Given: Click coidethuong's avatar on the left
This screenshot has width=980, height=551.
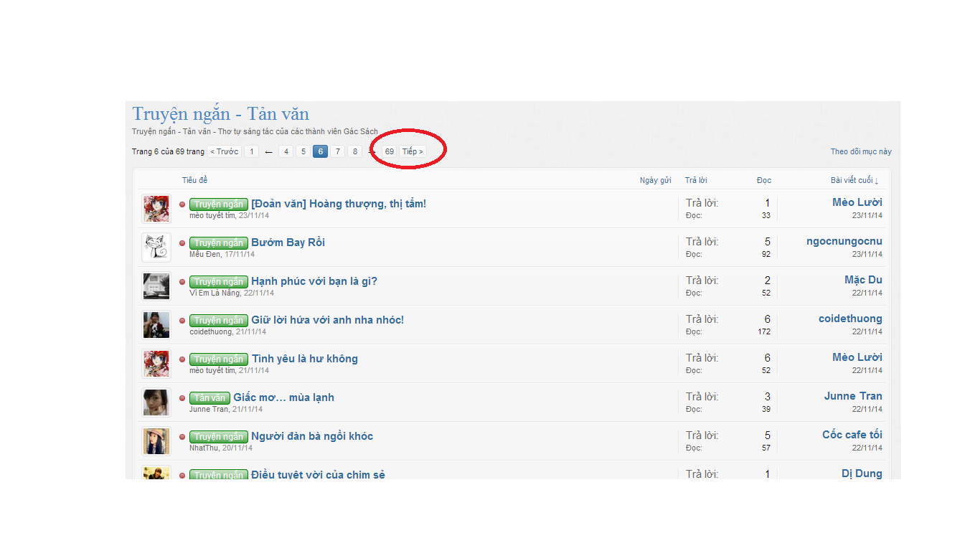Looking at the screenshot, I should click(156, 325).
